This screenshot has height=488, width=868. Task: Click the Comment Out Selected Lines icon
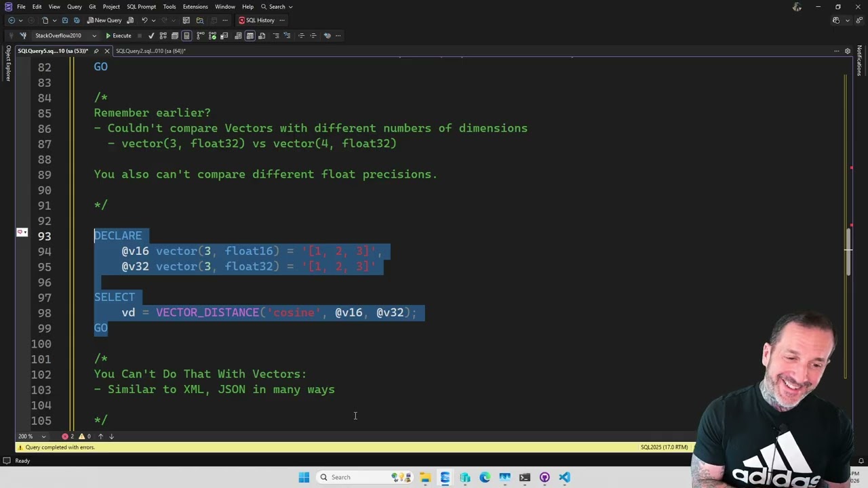[x=276, y=35]
